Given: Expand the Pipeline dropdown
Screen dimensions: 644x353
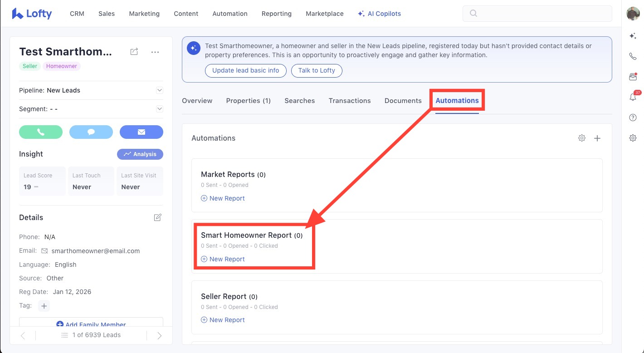Looking at the screenshot, I should pos(159,90).
